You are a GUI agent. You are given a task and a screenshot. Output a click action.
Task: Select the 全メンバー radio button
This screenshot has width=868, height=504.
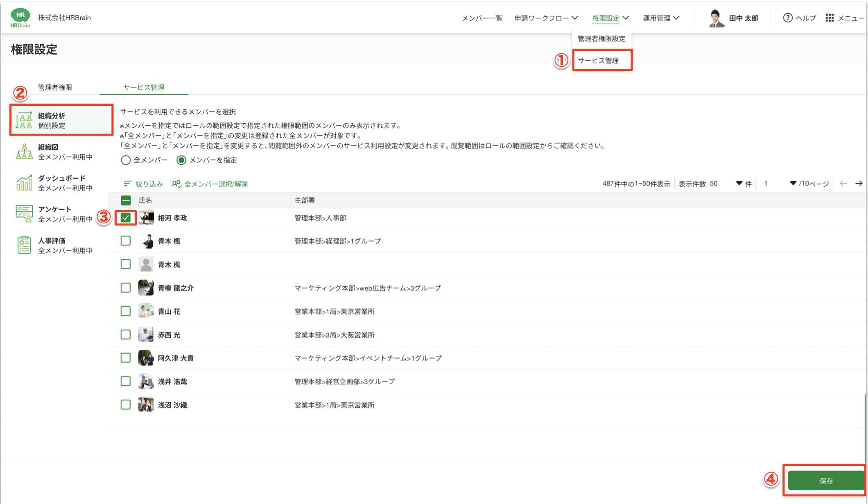pyautogui.click(x=126, y=160)
